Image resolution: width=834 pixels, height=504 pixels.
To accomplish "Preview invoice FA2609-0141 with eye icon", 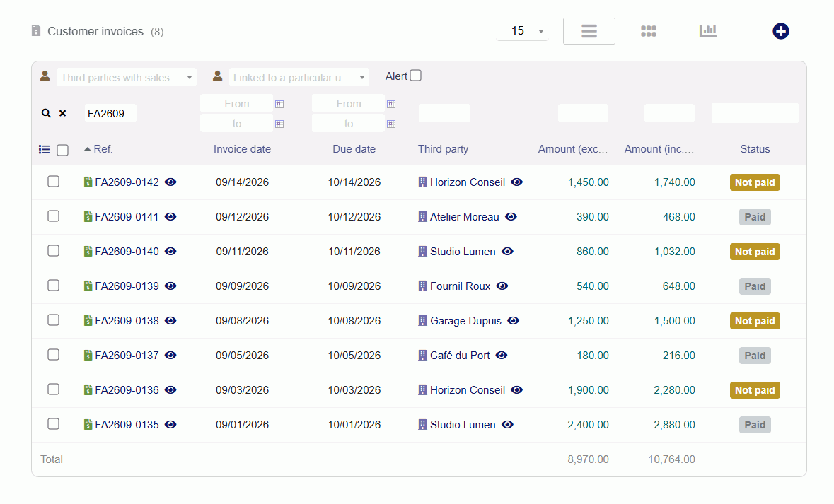I will tap(170, 216).
